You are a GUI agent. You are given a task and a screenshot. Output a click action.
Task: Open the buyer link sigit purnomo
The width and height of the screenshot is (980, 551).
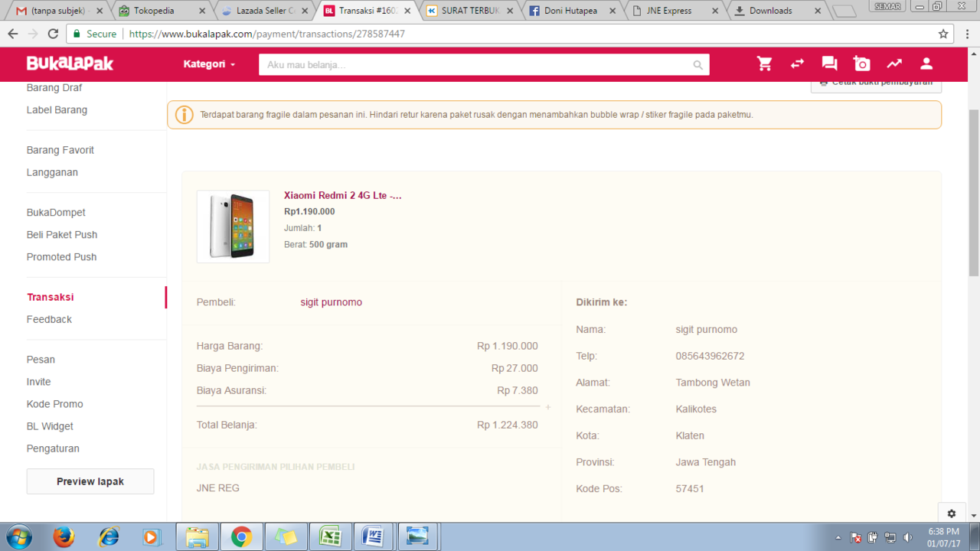(331, 302)
